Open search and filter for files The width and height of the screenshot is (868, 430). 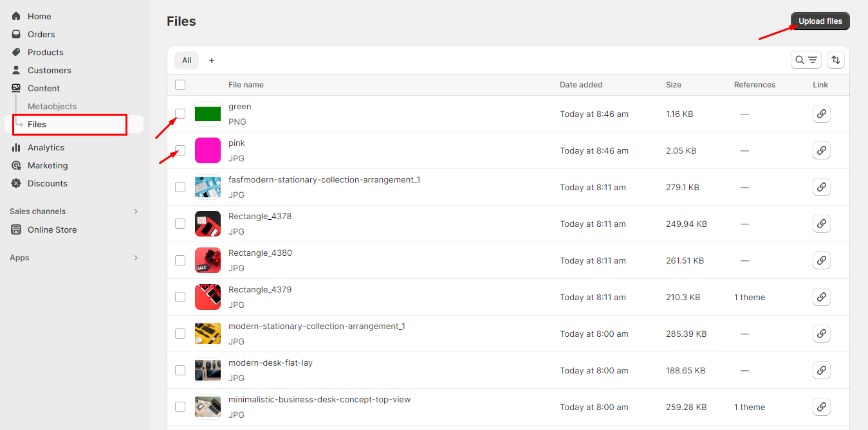[806, 60]
